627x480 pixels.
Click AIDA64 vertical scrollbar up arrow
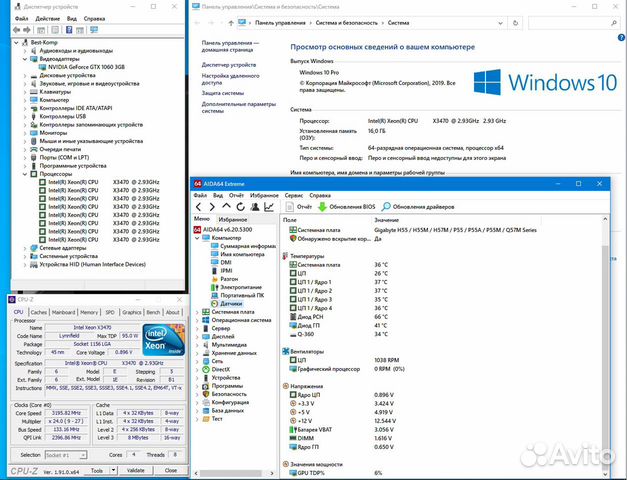(605, 219)
